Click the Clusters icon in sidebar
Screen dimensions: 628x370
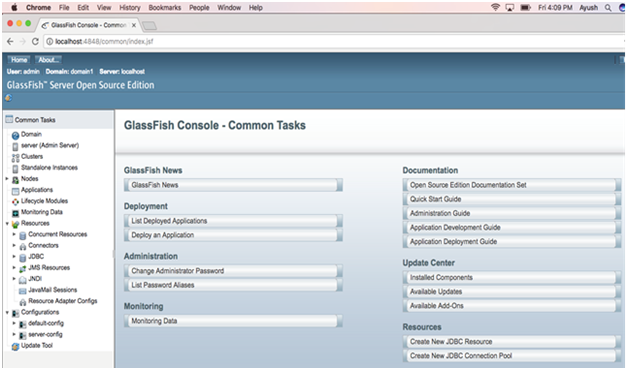pyautogui.click(x=15, y=157)
